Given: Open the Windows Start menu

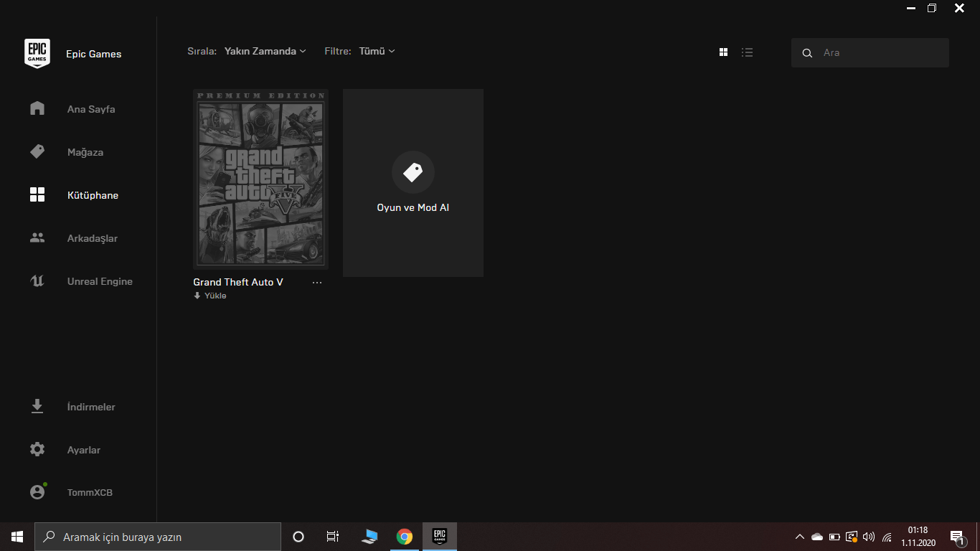Looking at the screenshot, I should [x=17, y=537].
